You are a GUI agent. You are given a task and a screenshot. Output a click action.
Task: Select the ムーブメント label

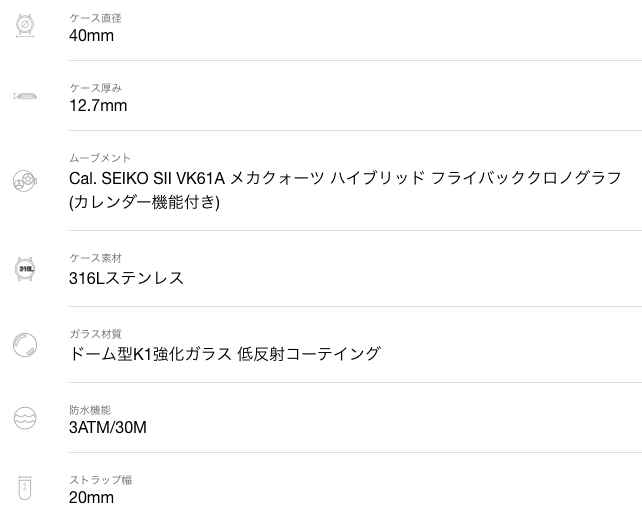pyautogui.click(x=100, y=158)
